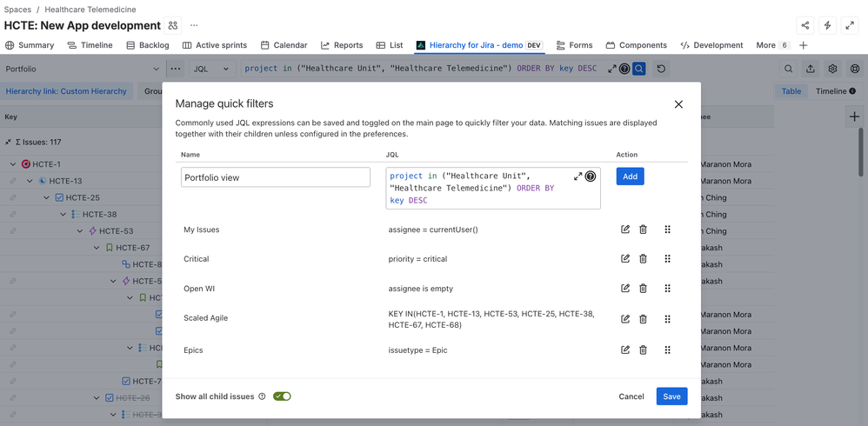
Task: Open the Summary tab
Action: click(30, 45)
